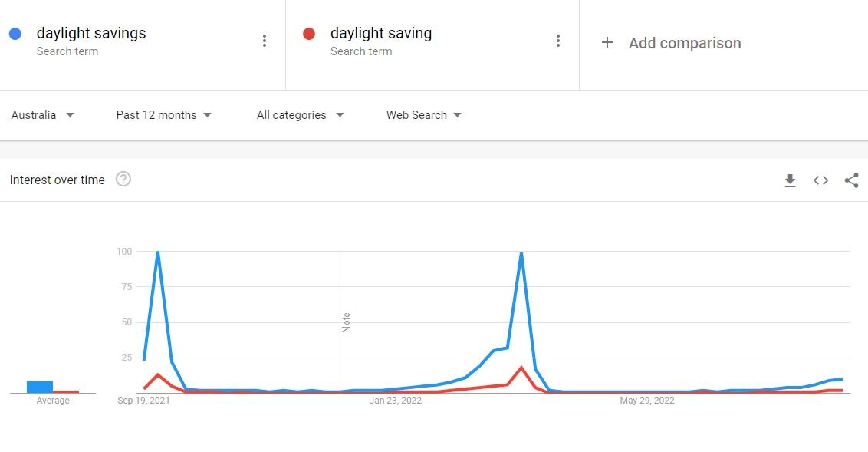Open help for Interest over time
Viewport: 868px width, 452px height.
pos(123,180)
